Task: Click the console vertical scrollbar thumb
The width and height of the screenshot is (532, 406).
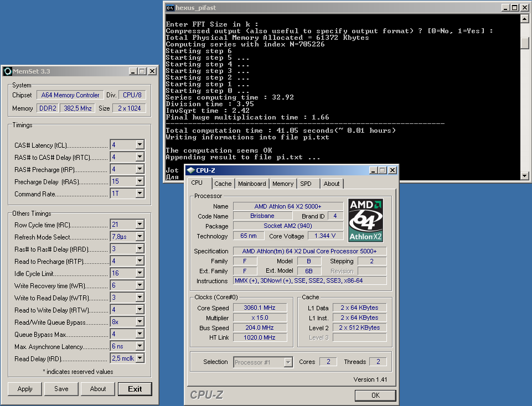Action: click(x=525, y=43)
